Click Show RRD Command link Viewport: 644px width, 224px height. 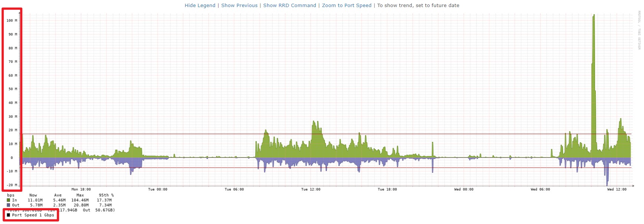[x=289, y=6]
